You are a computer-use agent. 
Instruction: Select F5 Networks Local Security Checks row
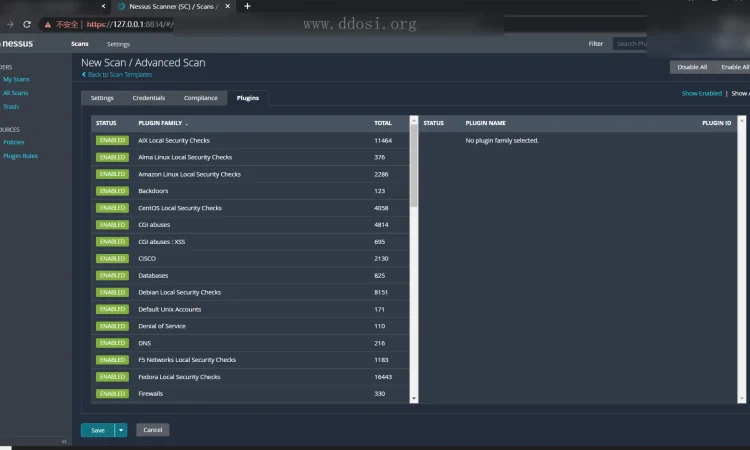pyautogui.click(x=250, y=360)
